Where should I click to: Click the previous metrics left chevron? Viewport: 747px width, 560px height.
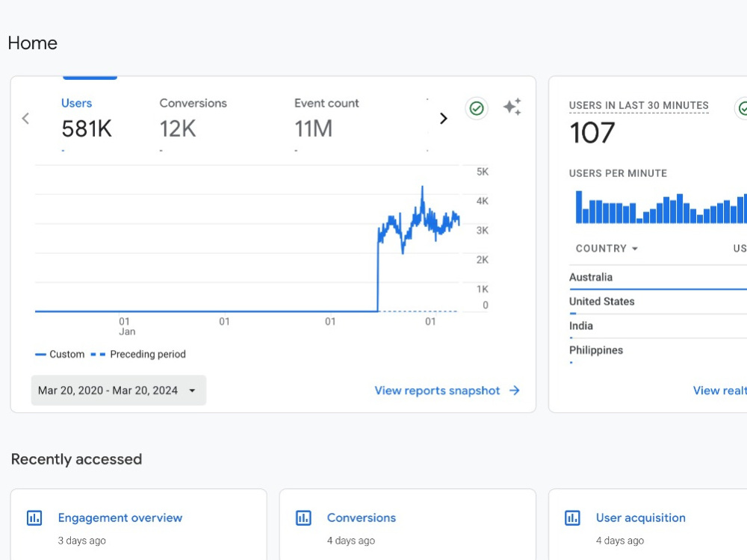[25, 118]
